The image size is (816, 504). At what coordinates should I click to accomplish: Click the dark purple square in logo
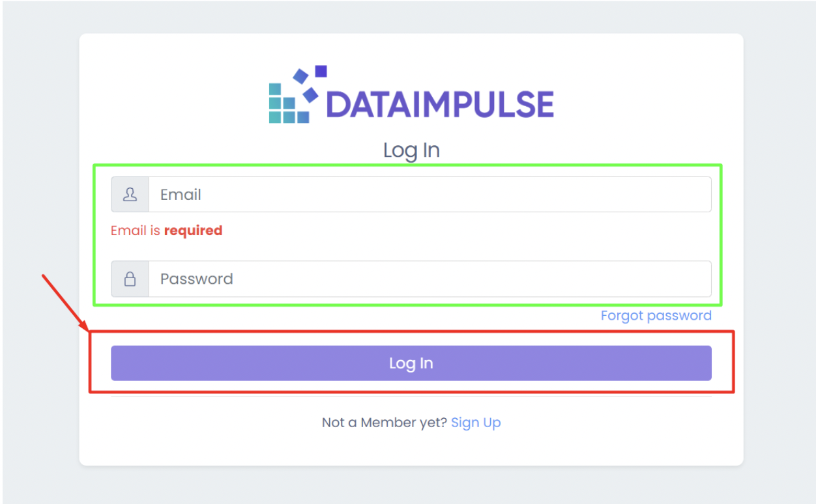[321, 71]
